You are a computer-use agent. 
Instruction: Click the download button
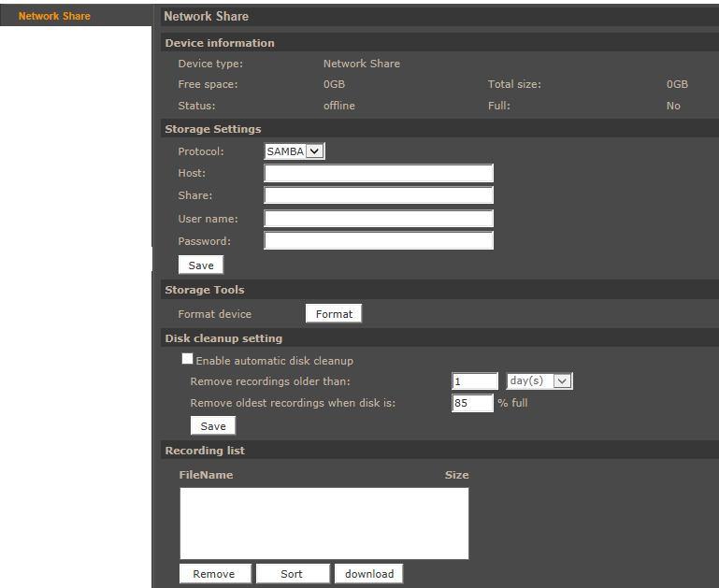[x=368, y=574]
